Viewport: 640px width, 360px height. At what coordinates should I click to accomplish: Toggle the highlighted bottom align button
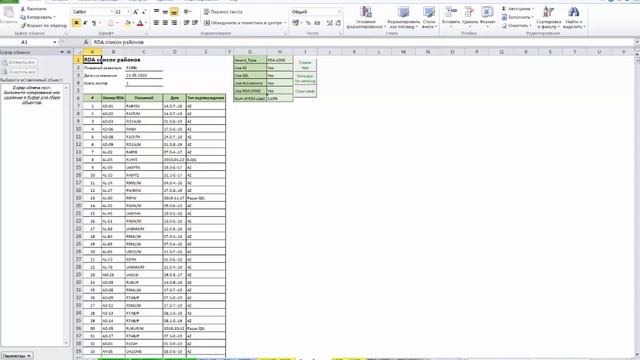174,12
